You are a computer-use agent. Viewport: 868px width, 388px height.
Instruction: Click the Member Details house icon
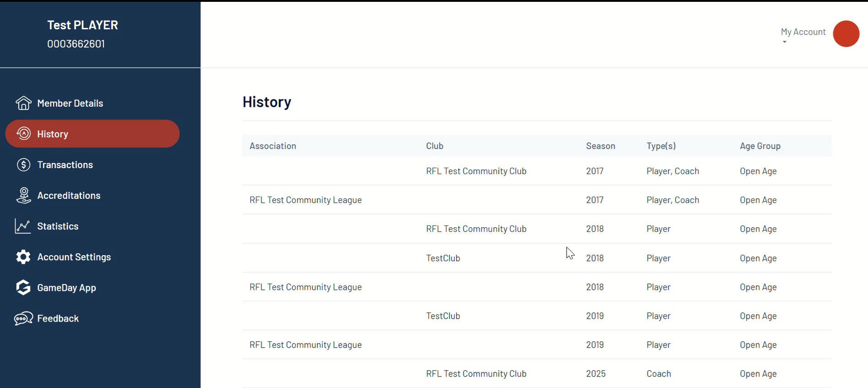click(x=23, y=103)
